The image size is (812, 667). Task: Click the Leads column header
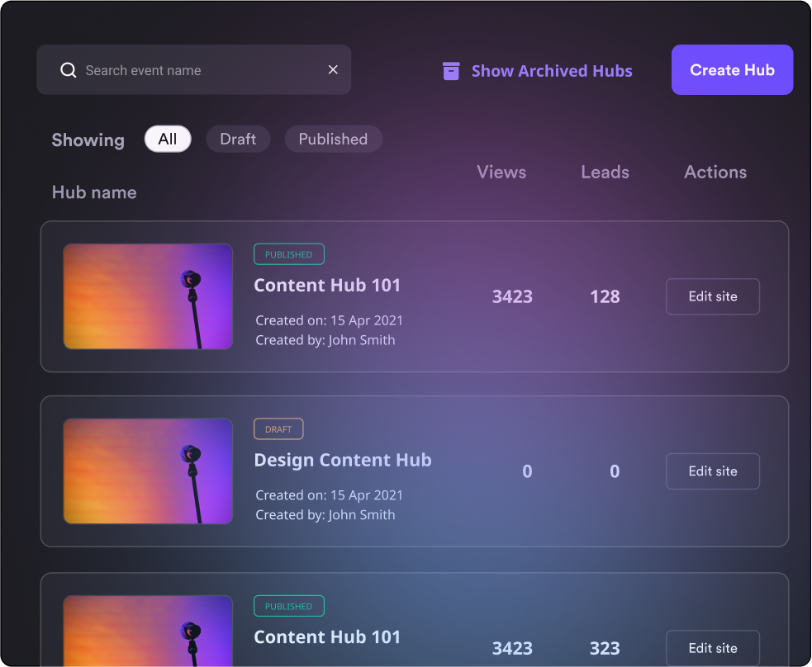pos(605,172)
